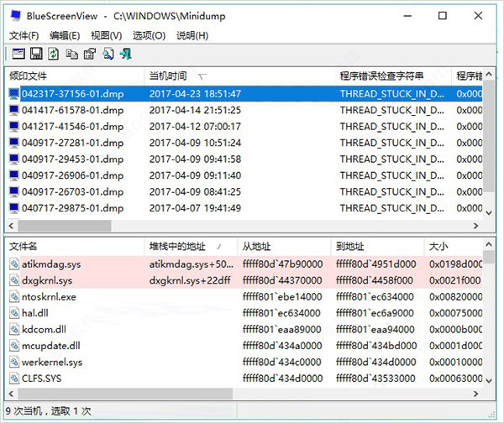Click file icon next to mcupdate.dll
Viewport: 504px width, 423px height.
14,346
